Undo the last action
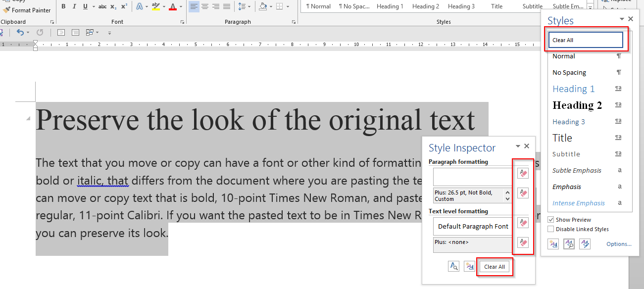644x289 pixels. click(x=20, y=33)
